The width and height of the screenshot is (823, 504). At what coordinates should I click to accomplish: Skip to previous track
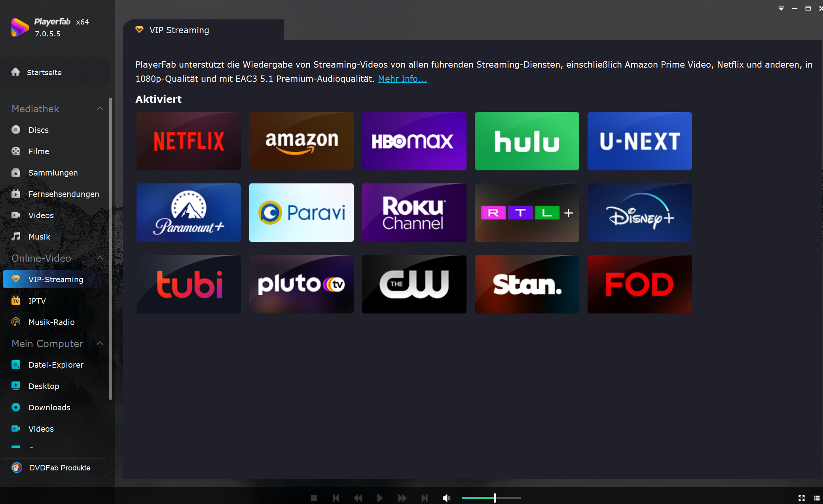pyautogui.click(x=336, y=498)
